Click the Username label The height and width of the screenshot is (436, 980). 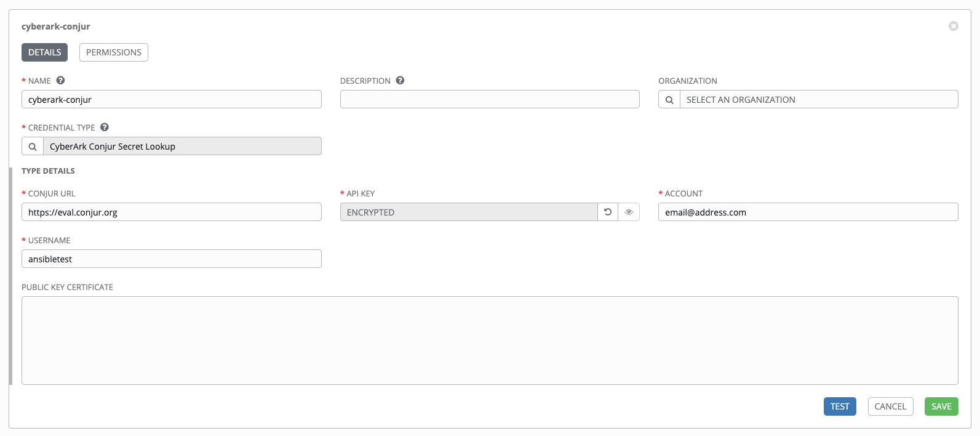coord(49,240)
